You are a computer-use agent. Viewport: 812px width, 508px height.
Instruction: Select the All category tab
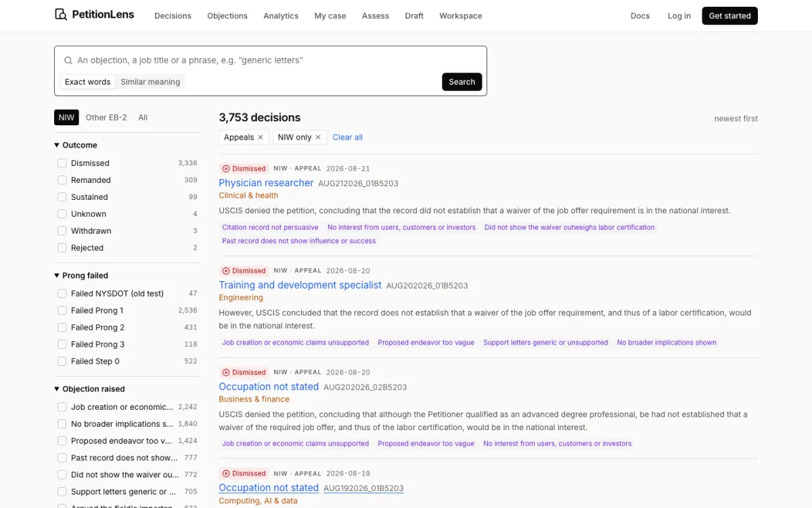coord(143,117)
